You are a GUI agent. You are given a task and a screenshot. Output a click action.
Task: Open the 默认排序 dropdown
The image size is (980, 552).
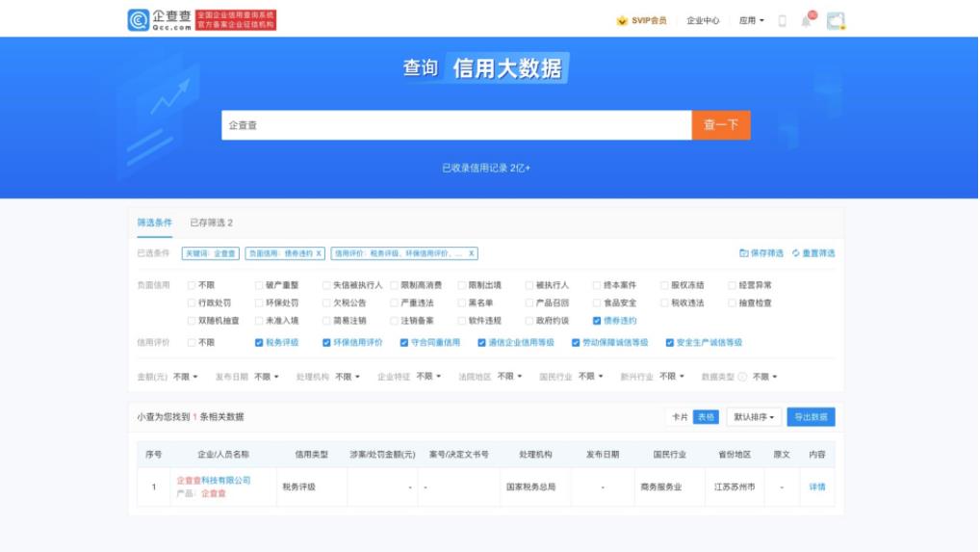point(754,417)
